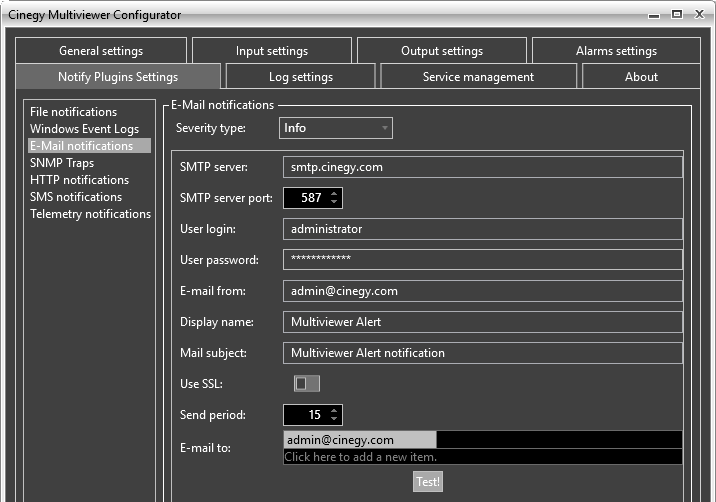The width and height of the screenshot is (716, 502).
Task: Open the Log settings tab
Action: click(x=300, y=76)
